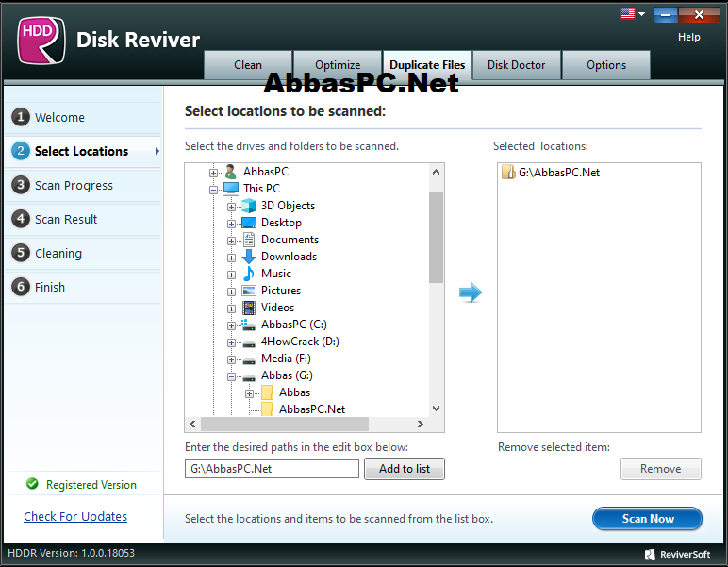The image size is (728, 567).
Task: Open the Help menu
Action: click(x=688, y=37)
